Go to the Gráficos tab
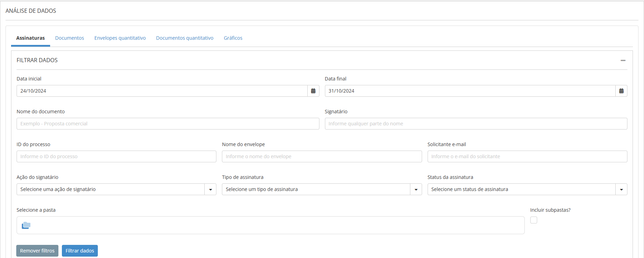The height and width of the screenshot is (258, 644). coord(233,38)
